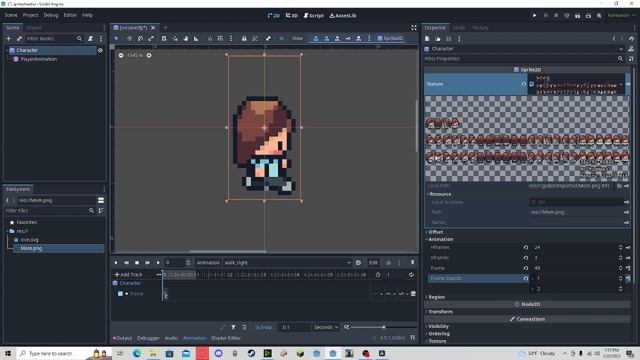Open the AssetLib workspace
Image resolution: width=640 pixels, height=360 pixels.
(343, 16)
